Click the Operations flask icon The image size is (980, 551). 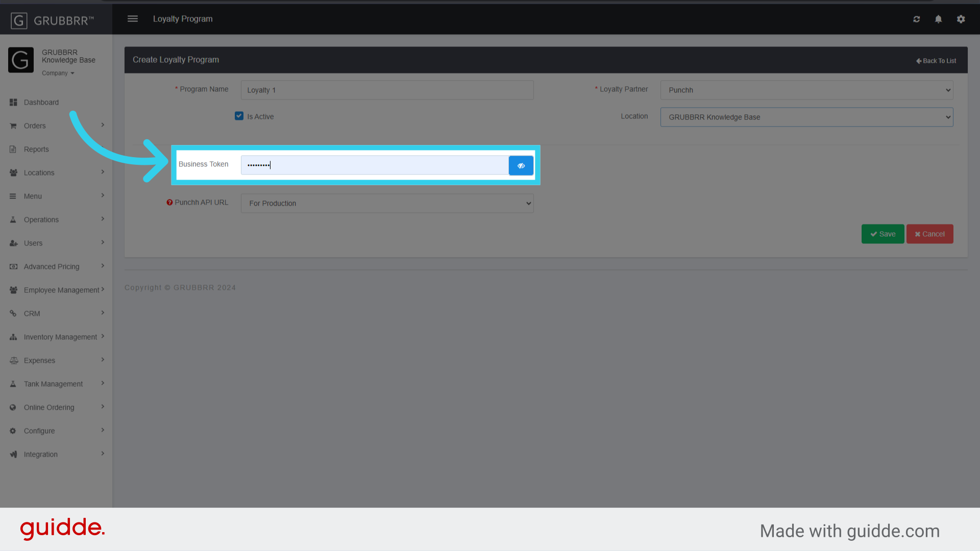coord(13,220)
